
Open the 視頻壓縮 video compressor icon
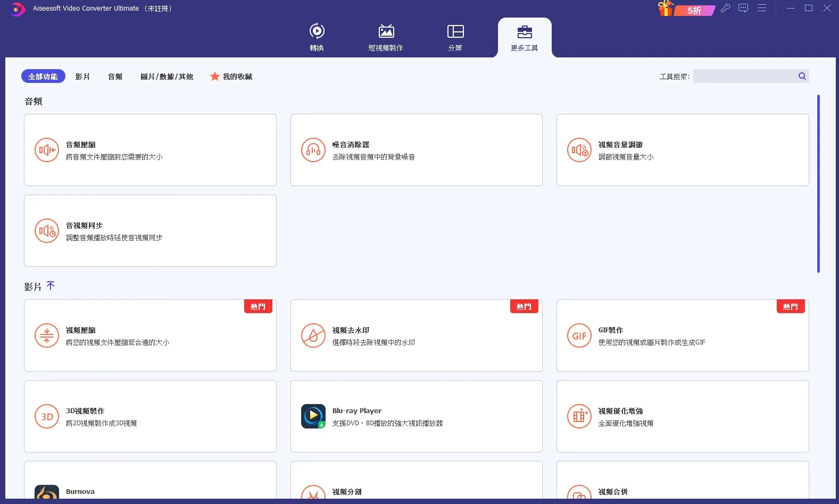[x=47, y=335]
